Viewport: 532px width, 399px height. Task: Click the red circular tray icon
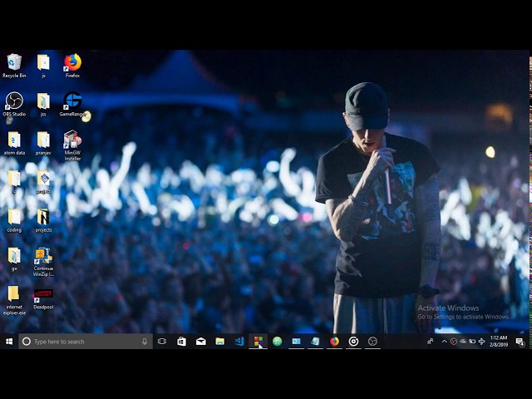coord(453,342)
